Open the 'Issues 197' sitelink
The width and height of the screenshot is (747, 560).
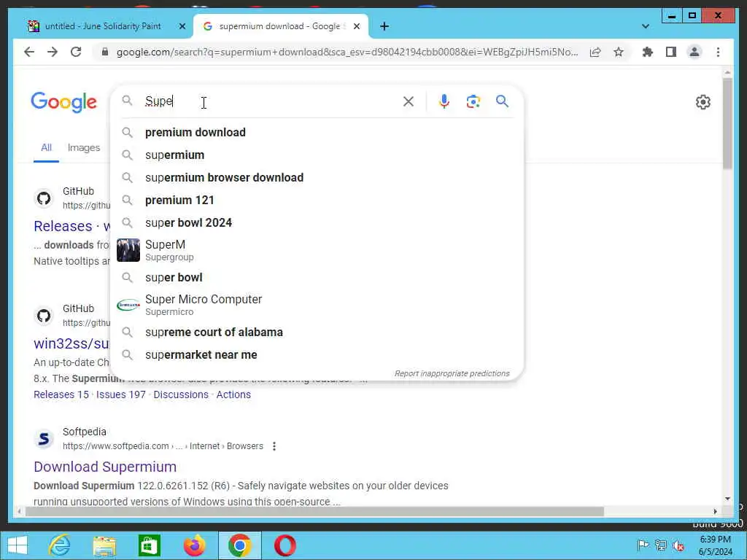point(121,394)
